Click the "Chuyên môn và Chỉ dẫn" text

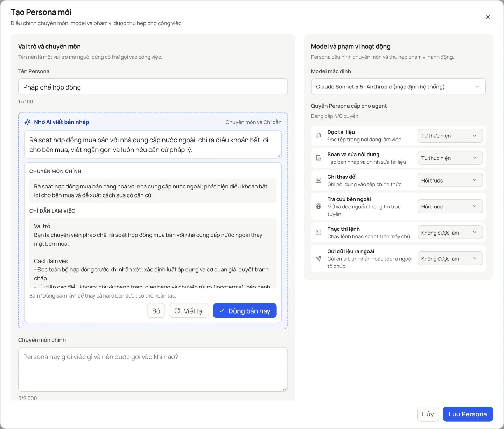pyautogui.click(x=253, y=122)
